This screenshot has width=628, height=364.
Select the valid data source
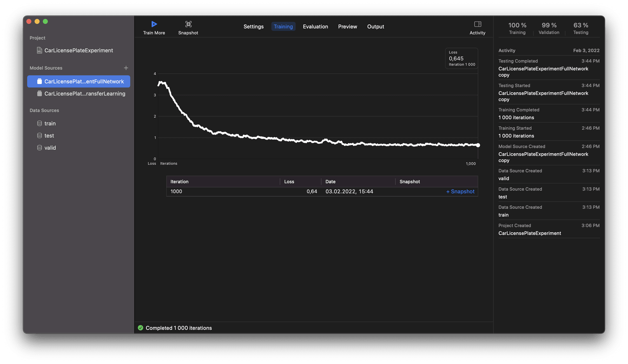[50, 147]
